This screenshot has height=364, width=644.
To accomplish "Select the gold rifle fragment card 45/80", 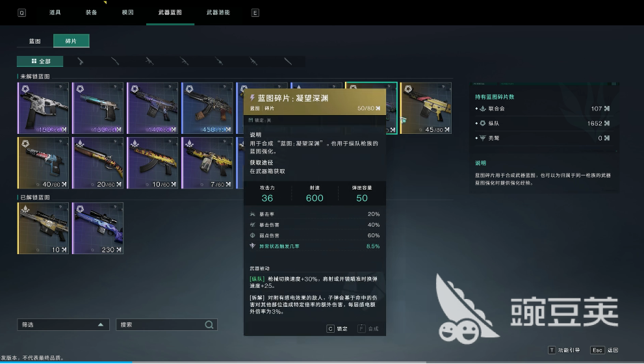I will (426, 108).
